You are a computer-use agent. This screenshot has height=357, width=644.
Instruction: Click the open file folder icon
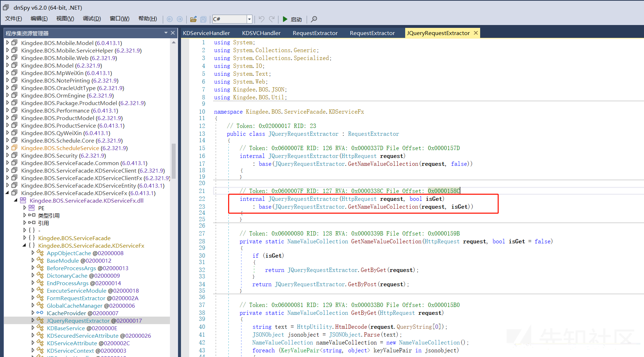pos(193,19)
